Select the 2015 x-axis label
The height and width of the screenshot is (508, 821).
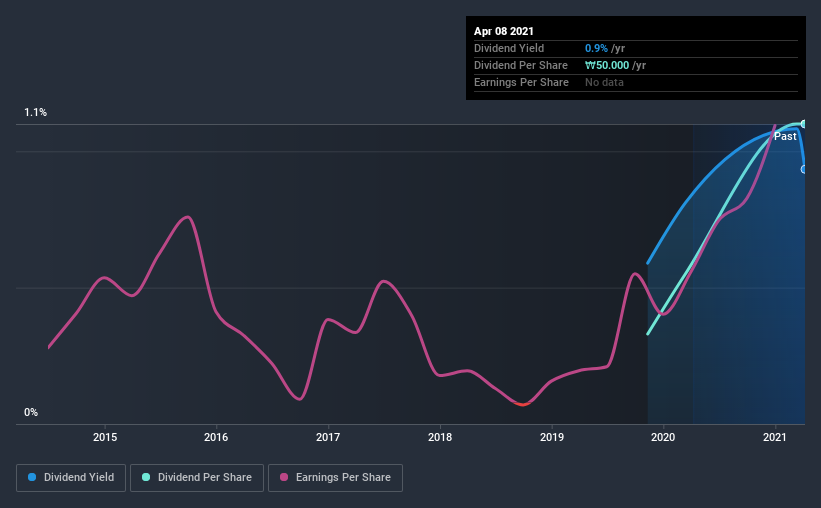pyautogui.click(x=105, y=437)
